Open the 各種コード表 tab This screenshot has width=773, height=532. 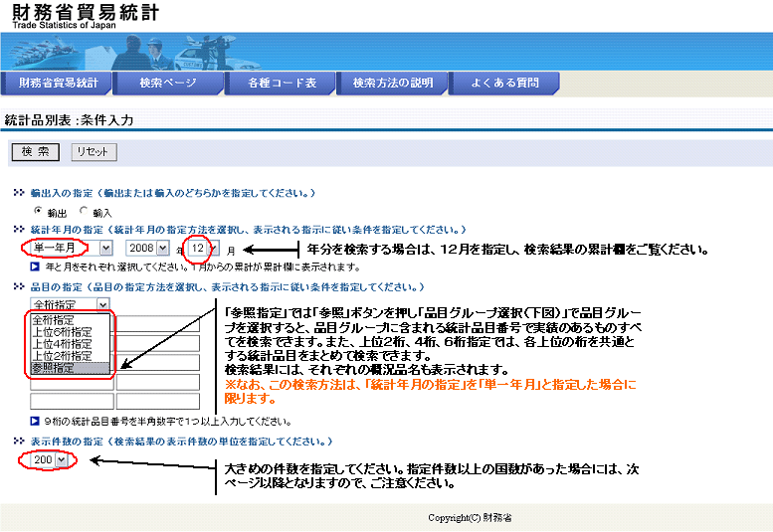282,83
